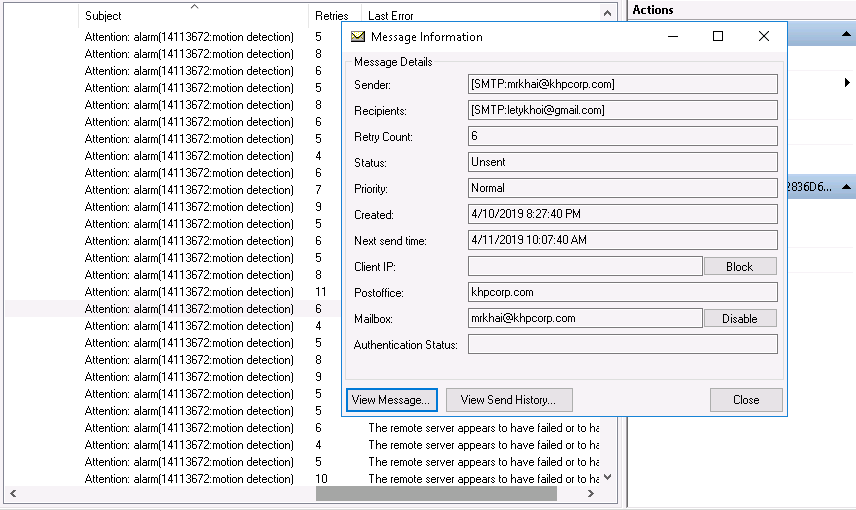Click the horizontal scrollbar thumb of the queue
The image size is (856, 510).
pos(436,494)
